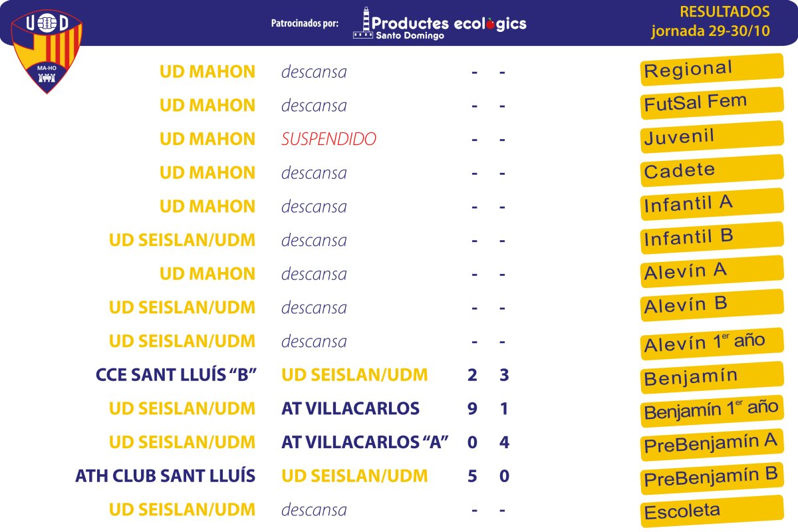This screenshot has width=798, height=532.
Task: Open the Escoleta category tag
Action: pos(712,511)
